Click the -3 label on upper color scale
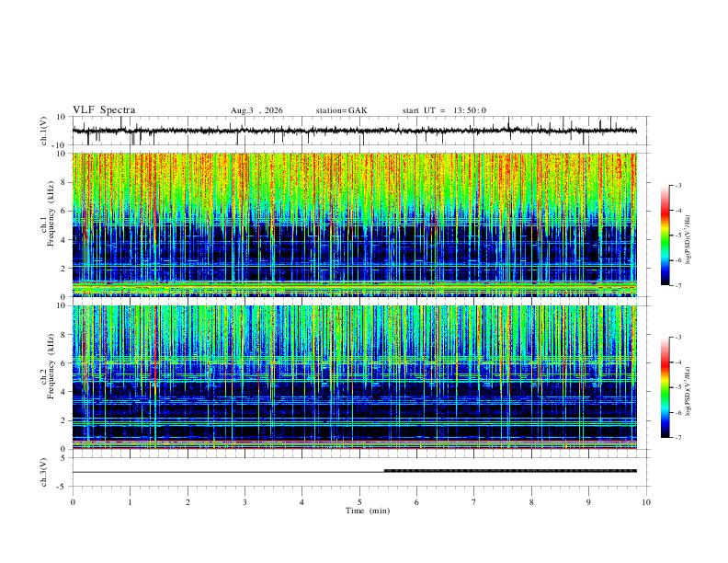 coord(678,185)
